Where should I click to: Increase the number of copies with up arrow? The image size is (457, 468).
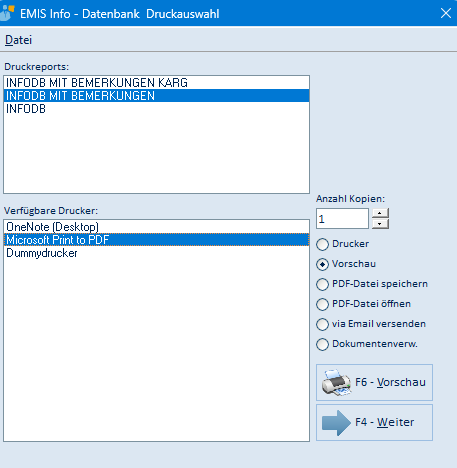tap(380, 213)
